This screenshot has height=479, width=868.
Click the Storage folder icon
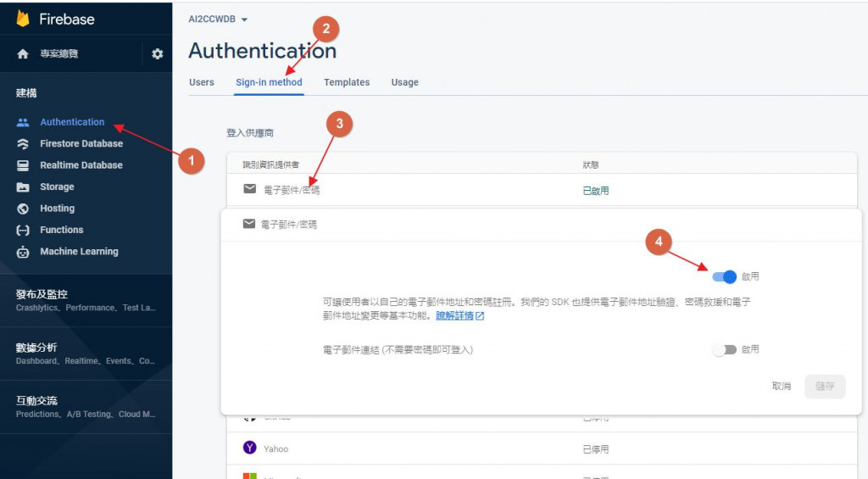(23, 187)
